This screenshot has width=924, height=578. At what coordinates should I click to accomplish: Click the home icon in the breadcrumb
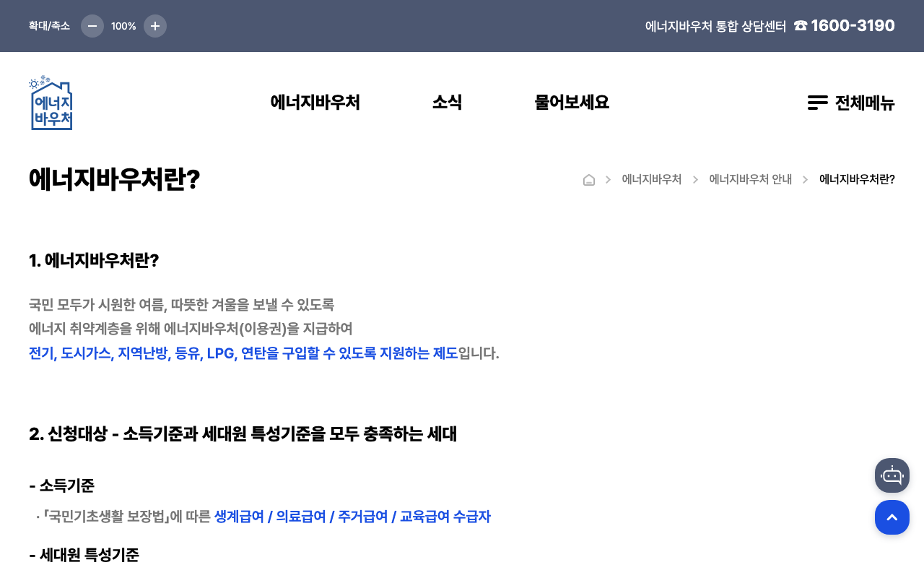tap(588, 179)
